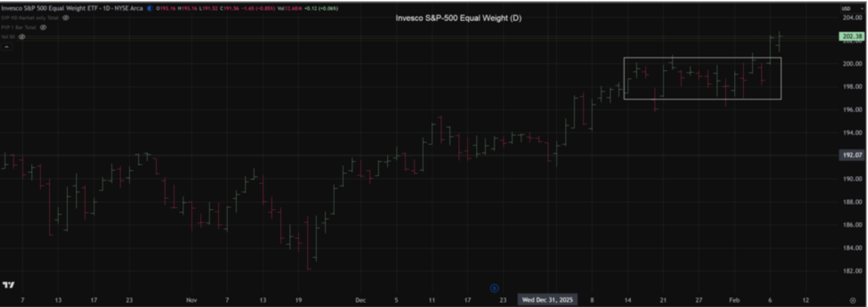Click the 200.00 level on the price scale
Viewport: 868px width, 307px height.
[x=852, y=64]
